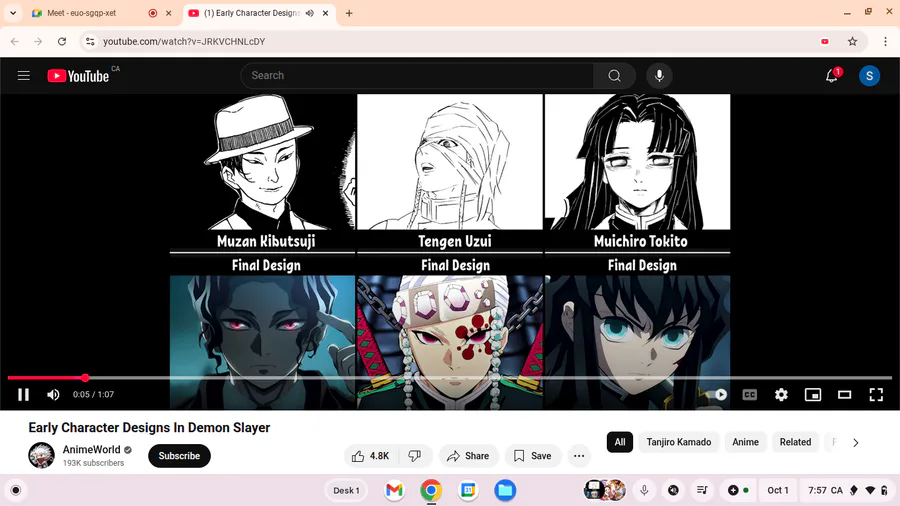
Task: Open the AnimeWorld channel avatar
Action: click(41, 456)
